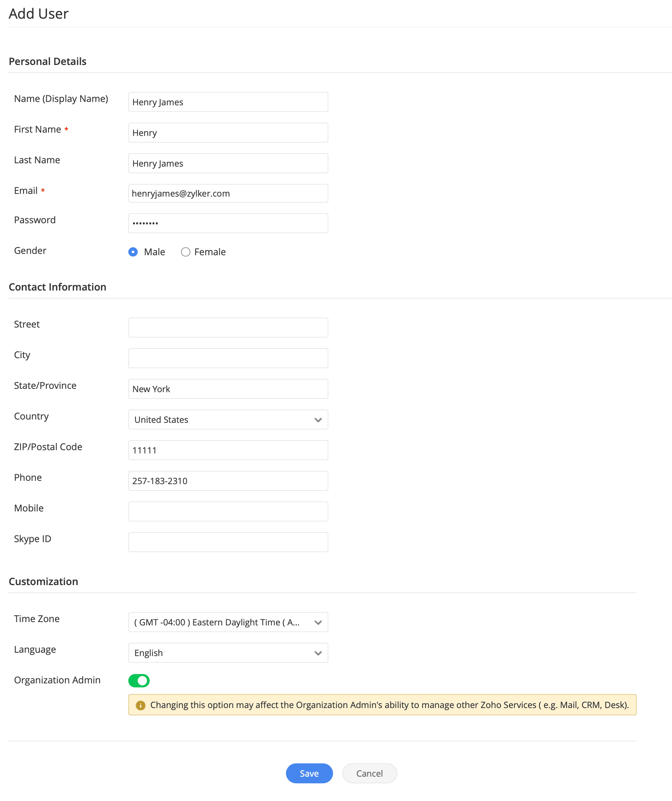Click the Skype ID input field
672x801 pixels.
click(x=228, y=542)
